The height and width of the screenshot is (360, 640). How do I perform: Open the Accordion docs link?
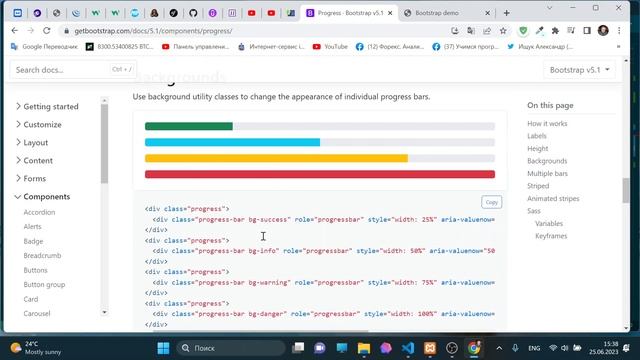pyautogui.click(x=39, y=212)
